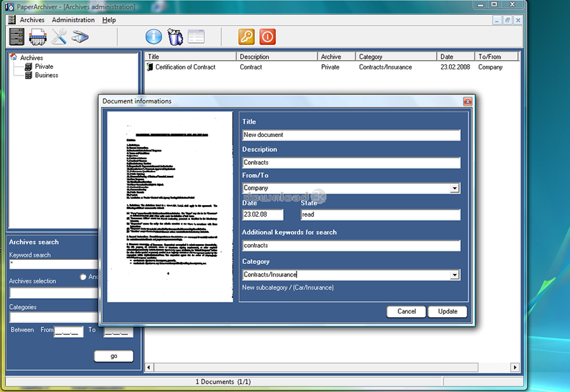
Task: Select the Private archive tree node
Action: tap(44, 66)
